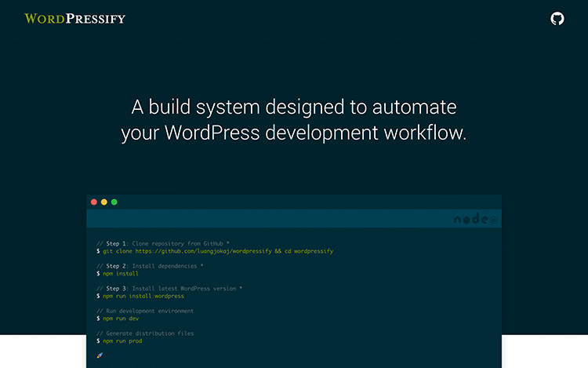588x368 pixels.
Task: Click the 'Step 3' install WordPress comment
Action: (169, 289)
